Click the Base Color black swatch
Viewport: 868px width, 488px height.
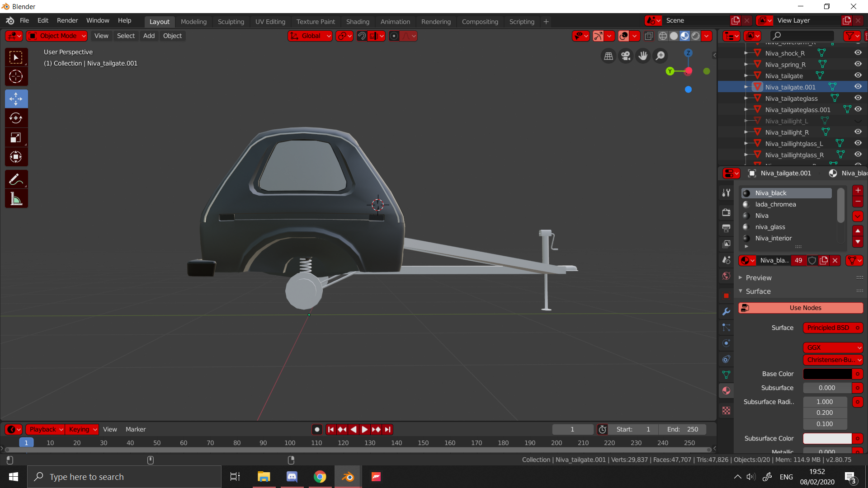(x=827, y=374)
